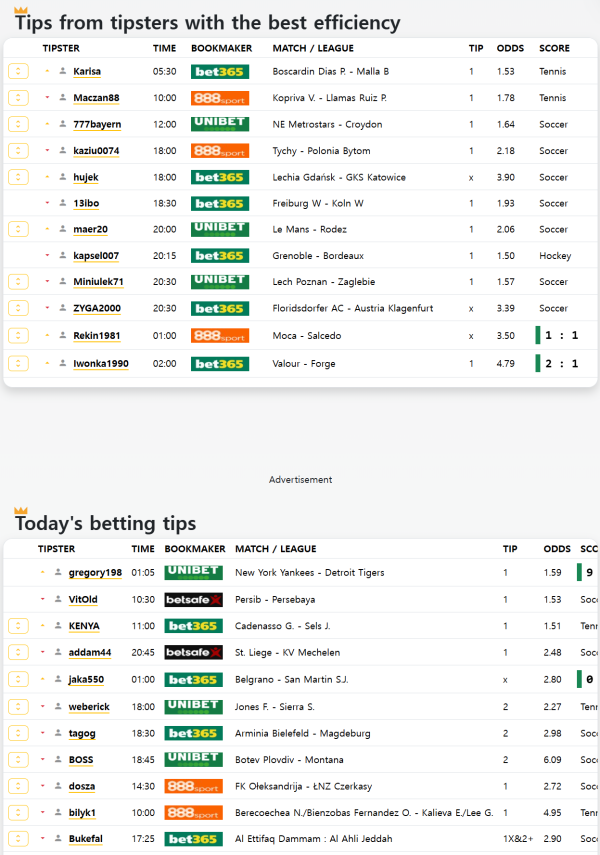Open tipster Rekin1981's profile link
The image size is (600, 855).
[99, 336]
